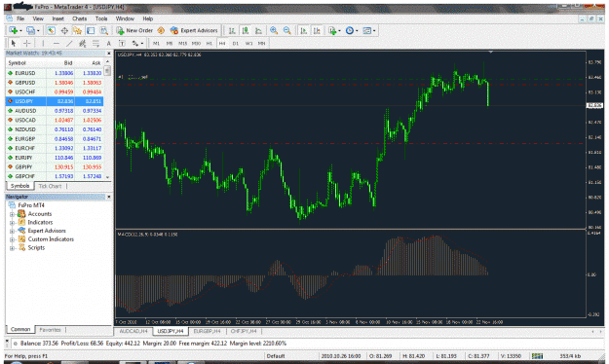
Task: Open the File menu
Action: tap(20, 18)
